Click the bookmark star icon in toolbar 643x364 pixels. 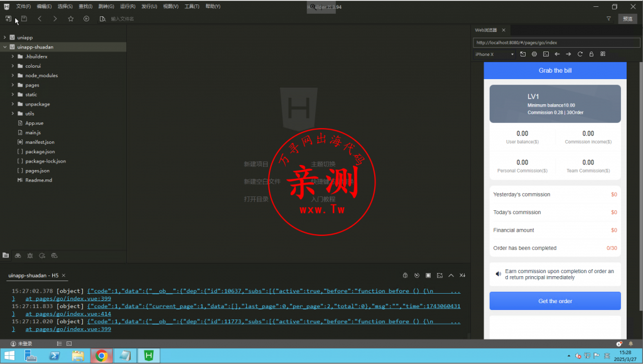71,19
